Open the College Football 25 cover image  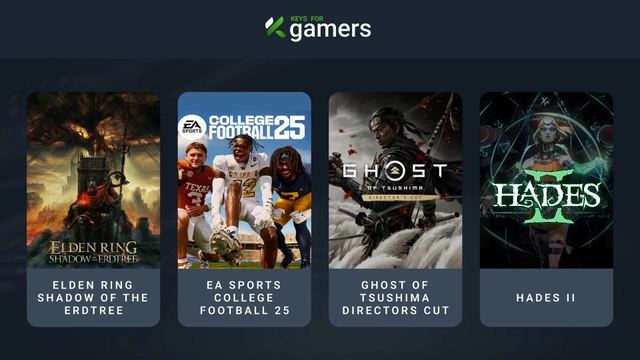pos(244,180)
